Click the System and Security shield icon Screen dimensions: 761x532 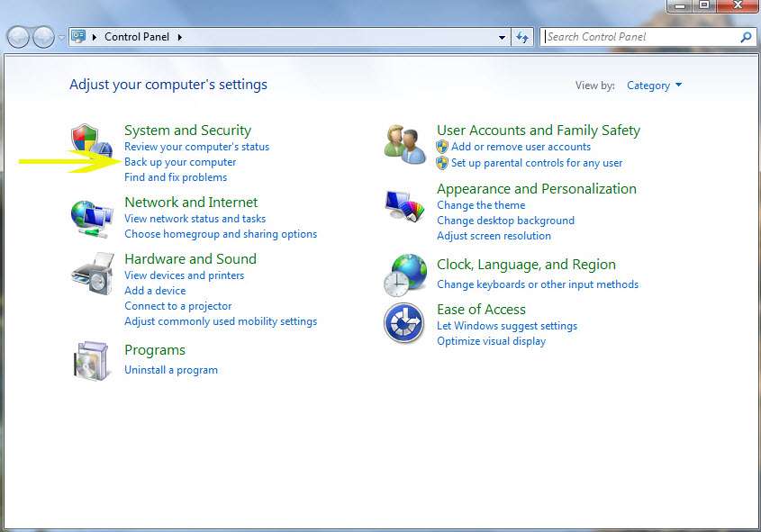[93, 144]
